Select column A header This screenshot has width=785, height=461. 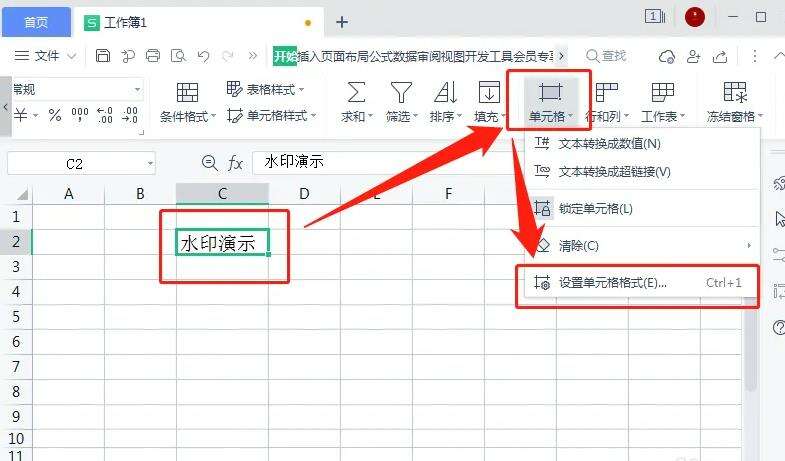(x=69, y=194)
